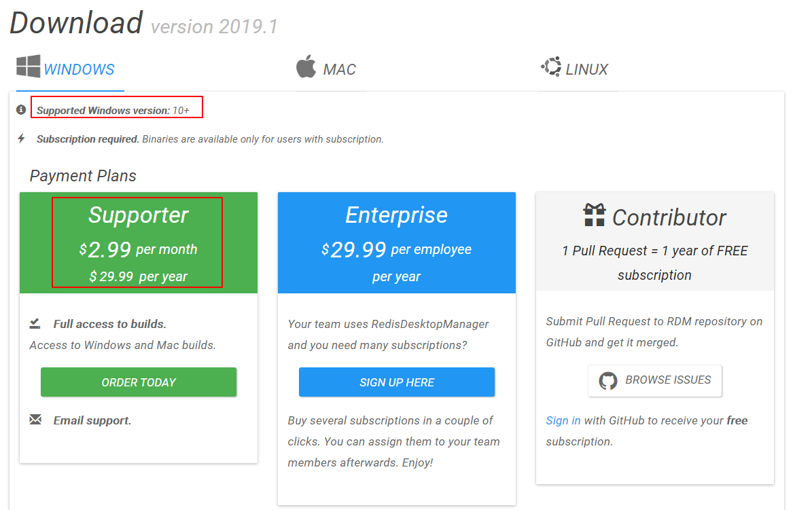The image size is (812, 510).
Task: Click the Full access to builds text
Action: [x=110, y=324]
